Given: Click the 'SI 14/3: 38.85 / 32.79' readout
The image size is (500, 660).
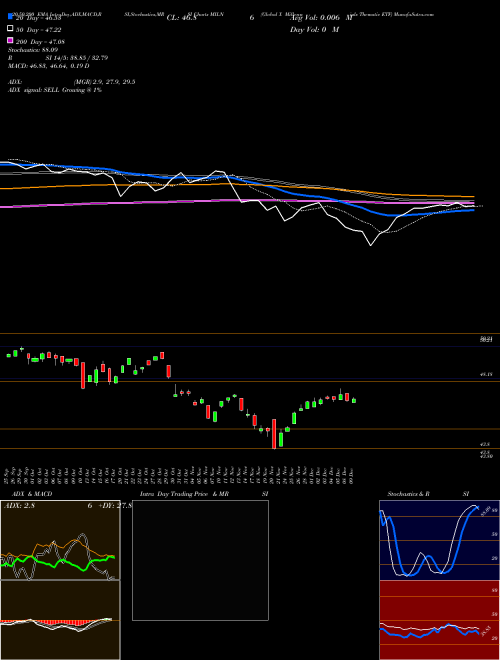Looking at the screenshot, I should [x=77, y=58].
